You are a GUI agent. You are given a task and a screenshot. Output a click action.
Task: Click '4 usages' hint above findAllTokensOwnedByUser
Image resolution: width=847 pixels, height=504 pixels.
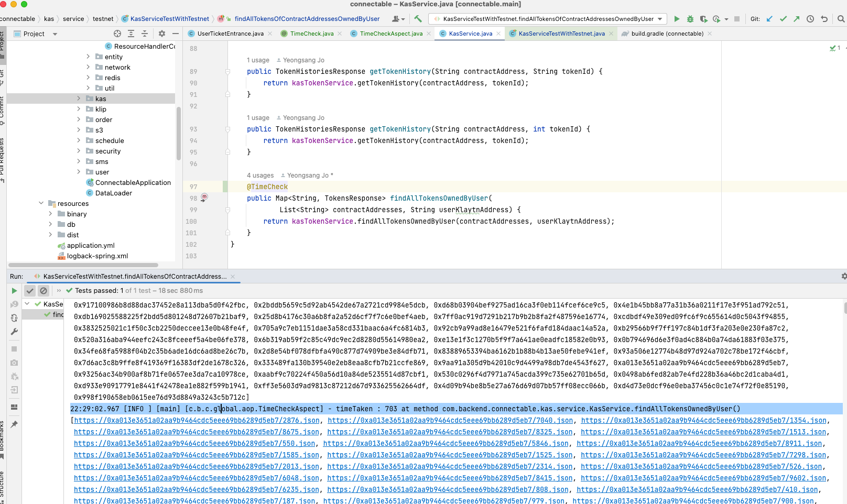[x=260, y=176]
